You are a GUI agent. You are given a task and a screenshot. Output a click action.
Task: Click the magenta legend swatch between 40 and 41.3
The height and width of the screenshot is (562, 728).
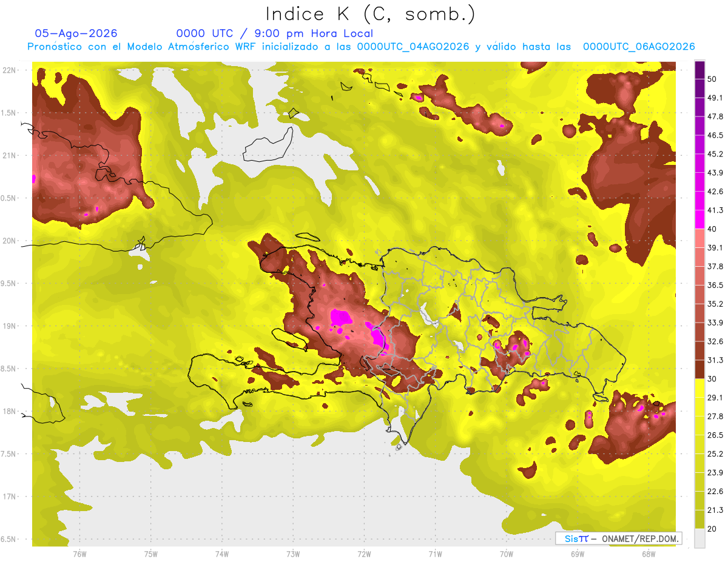(x=699, y=219)
